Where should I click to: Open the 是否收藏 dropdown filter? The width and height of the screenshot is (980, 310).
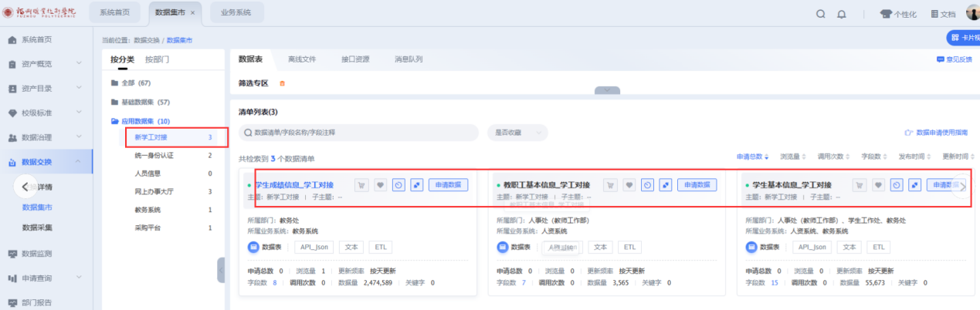[517, 133]
